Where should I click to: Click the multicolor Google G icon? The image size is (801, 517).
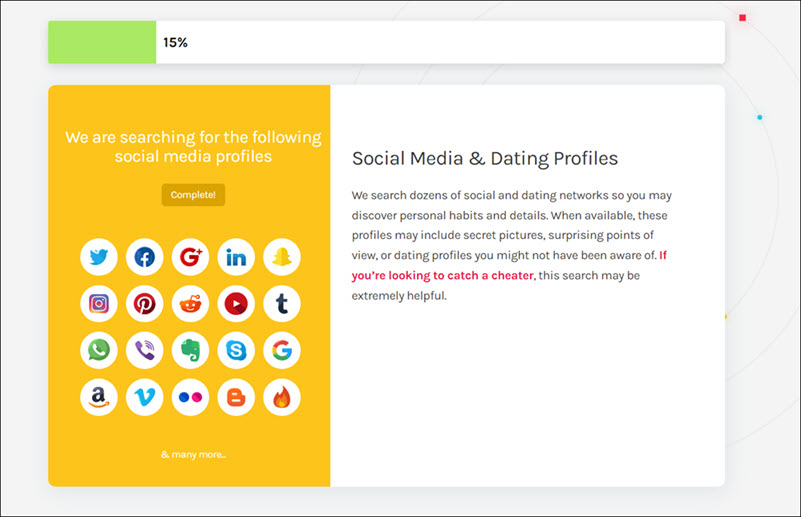pos(281,350)
